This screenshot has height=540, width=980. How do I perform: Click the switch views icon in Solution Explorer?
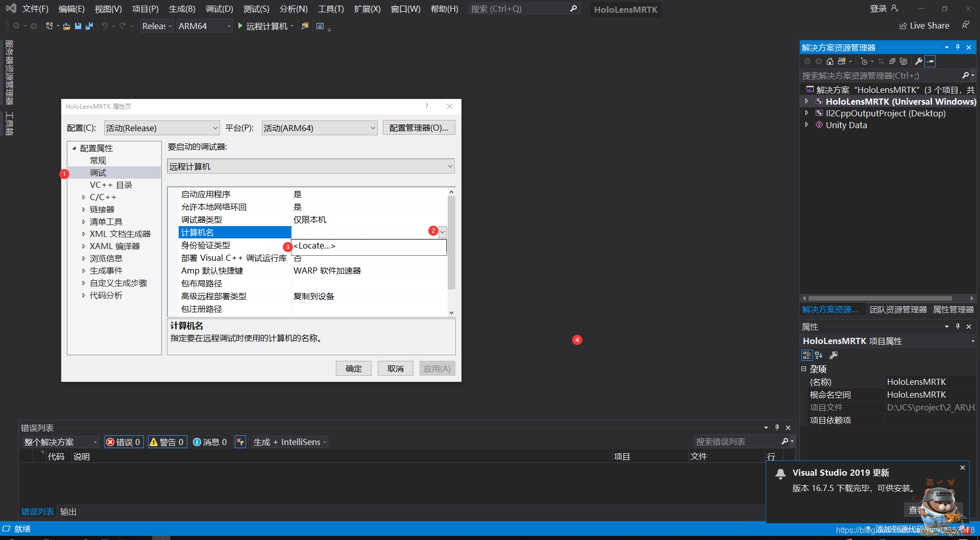click(x=842, y=61)
